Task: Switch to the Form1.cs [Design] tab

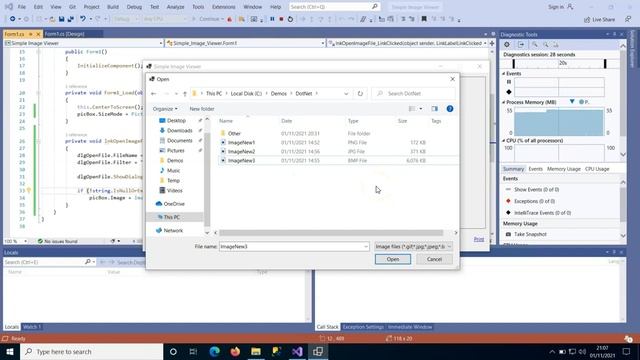Action: pos(64,34)
